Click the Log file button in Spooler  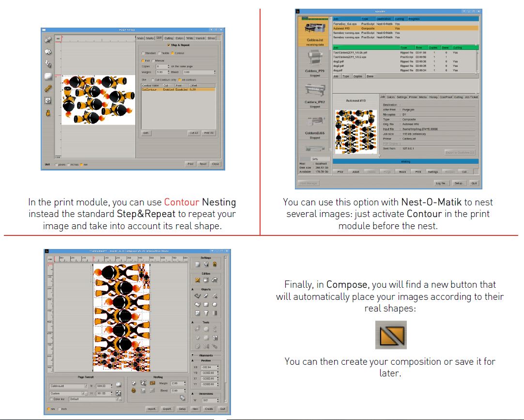(441, 183)
